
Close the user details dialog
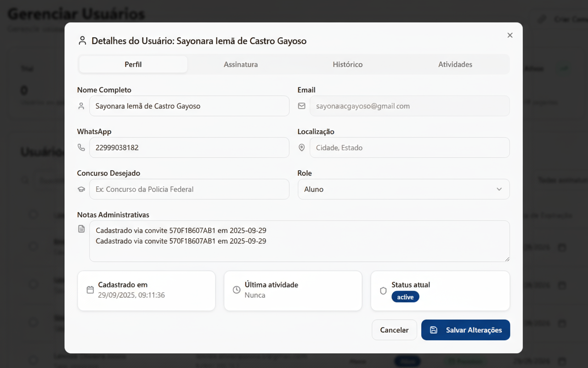510,35
